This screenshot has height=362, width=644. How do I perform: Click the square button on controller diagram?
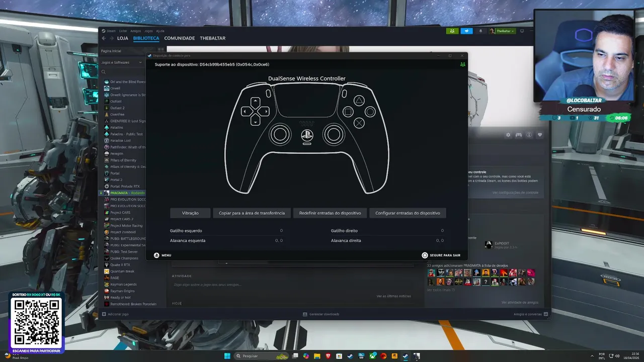(348, 112)
